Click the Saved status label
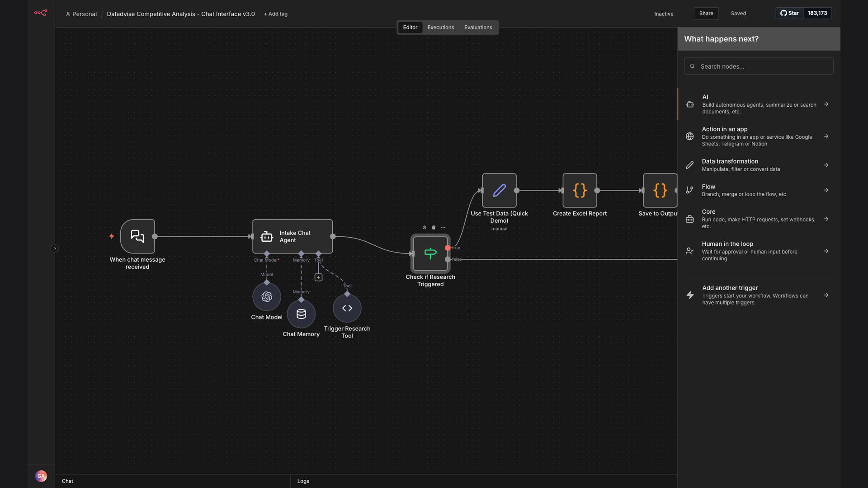Viewport: 868px width, 488px height. click(738, 14)
